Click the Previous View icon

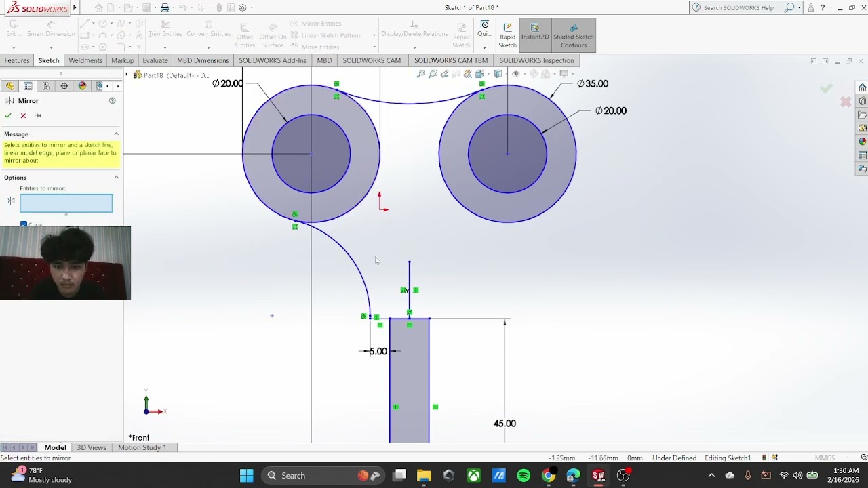pyautogui.click(x=444, y=74)
